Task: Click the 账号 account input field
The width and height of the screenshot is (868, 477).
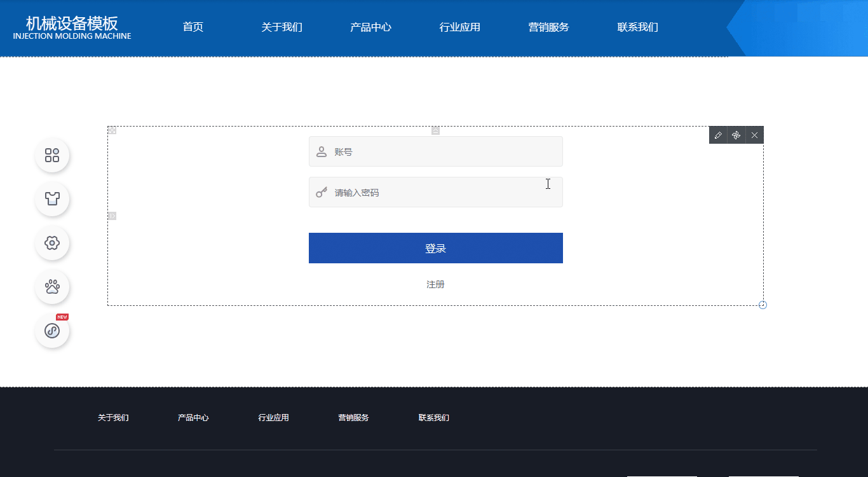Action: [x=445, y=152]
